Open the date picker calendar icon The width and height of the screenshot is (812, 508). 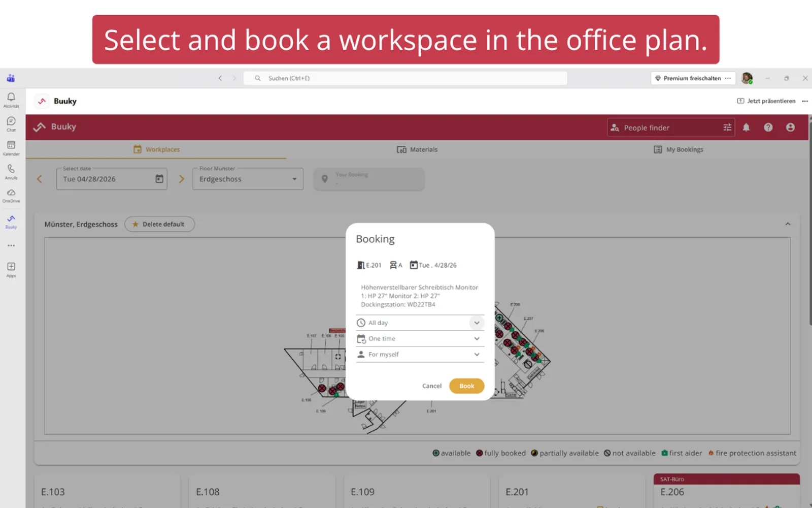[x=159, y=179]
